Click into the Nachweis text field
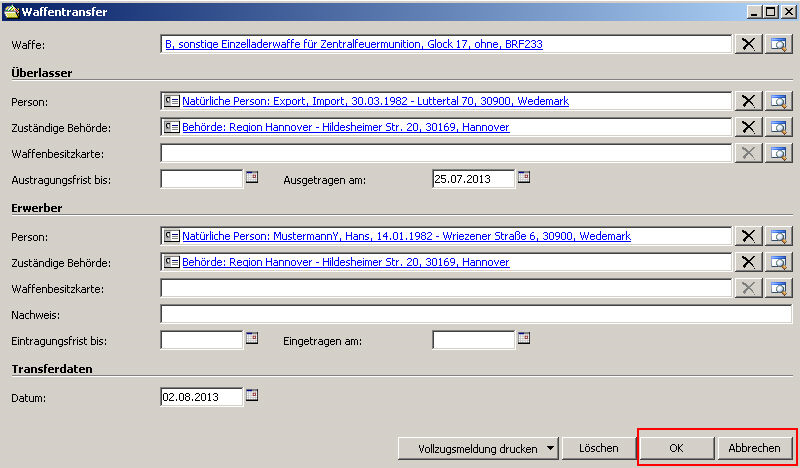The width and height of the screenshot is (800, 468). [475, 314]
